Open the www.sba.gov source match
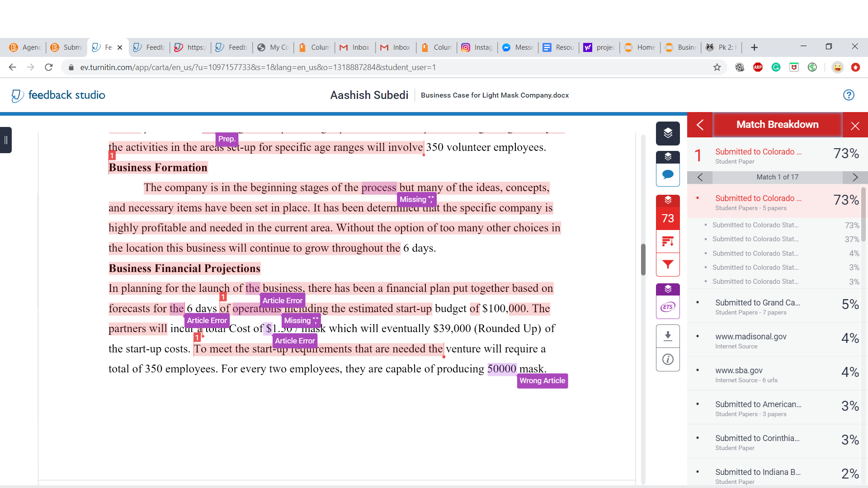Viewport: 868px width, 488px height. [x=774, y=374]
